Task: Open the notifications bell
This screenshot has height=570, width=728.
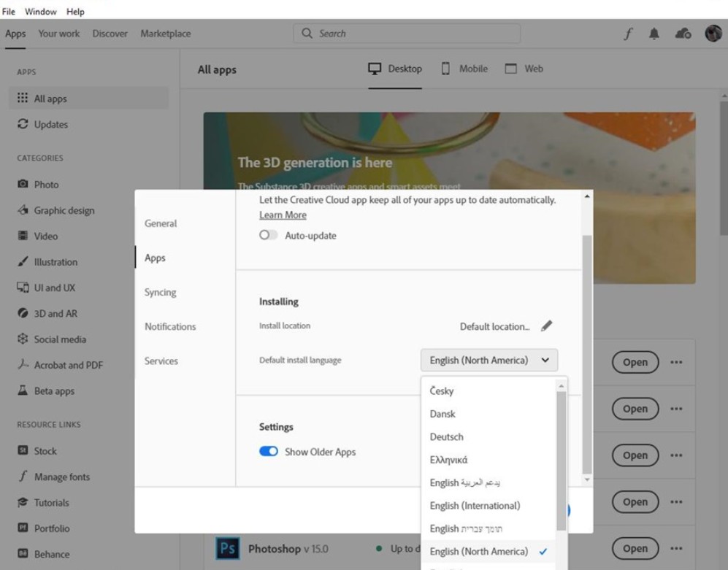Action: pos(654,34)
